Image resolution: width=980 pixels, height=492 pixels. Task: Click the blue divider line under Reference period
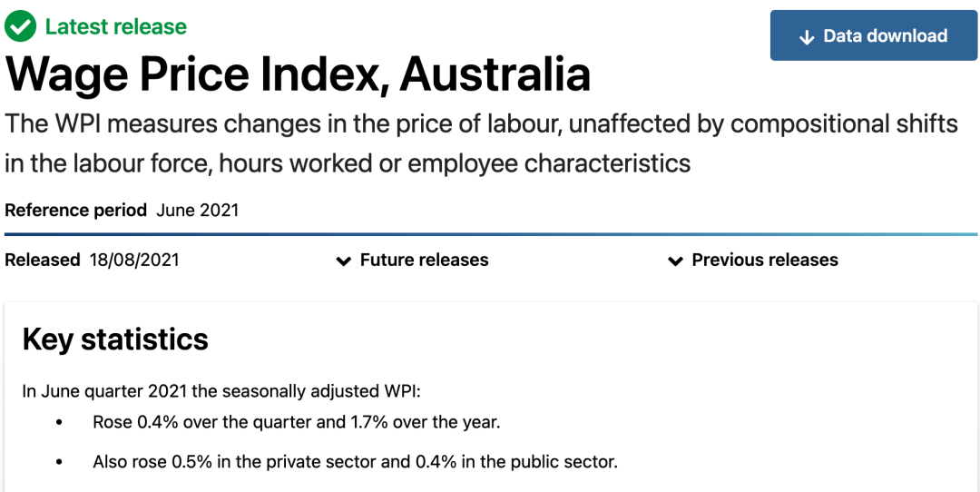point(491,234)
